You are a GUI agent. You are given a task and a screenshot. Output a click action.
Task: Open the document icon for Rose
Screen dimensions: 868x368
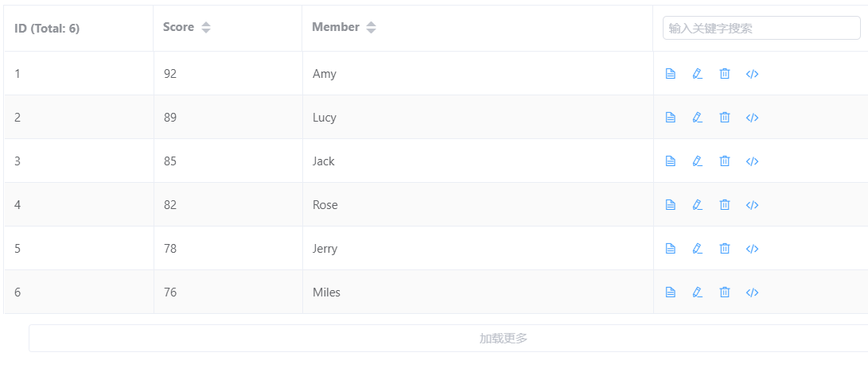(671, 205)
